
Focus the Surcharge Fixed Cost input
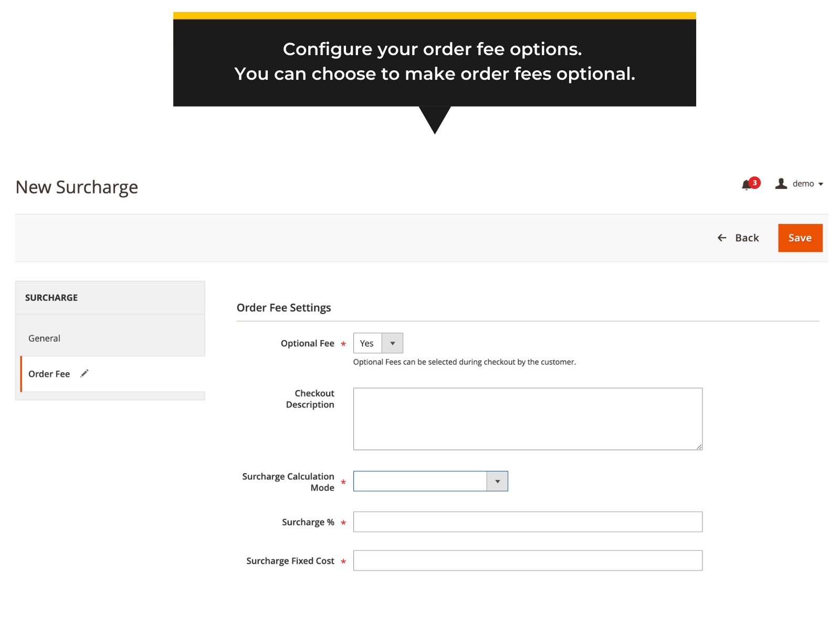[527, 561]
